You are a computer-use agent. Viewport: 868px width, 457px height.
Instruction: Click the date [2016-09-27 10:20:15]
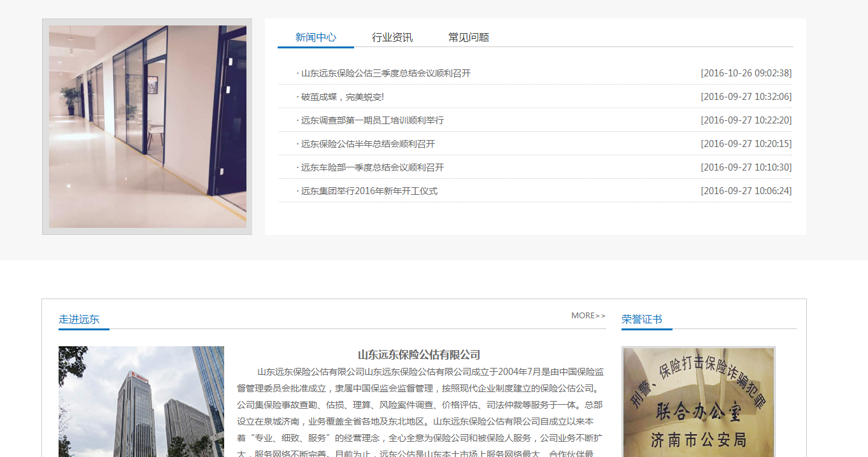coord(746,144)
